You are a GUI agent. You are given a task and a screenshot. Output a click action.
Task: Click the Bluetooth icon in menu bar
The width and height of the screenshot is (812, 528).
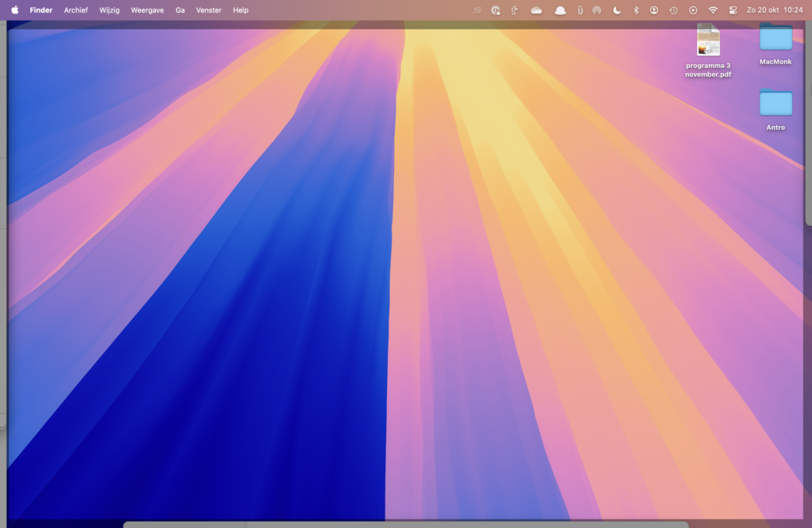[x=635, y=10]
